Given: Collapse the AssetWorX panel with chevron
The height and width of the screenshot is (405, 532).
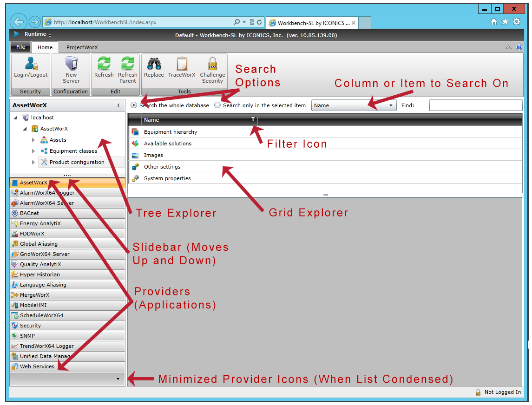Looking at the screenshot, I should click(x=118, y=105).
